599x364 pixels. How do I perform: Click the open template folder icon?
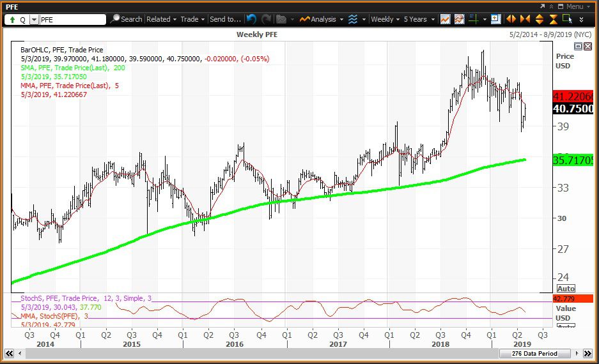(x=281, y=19)
